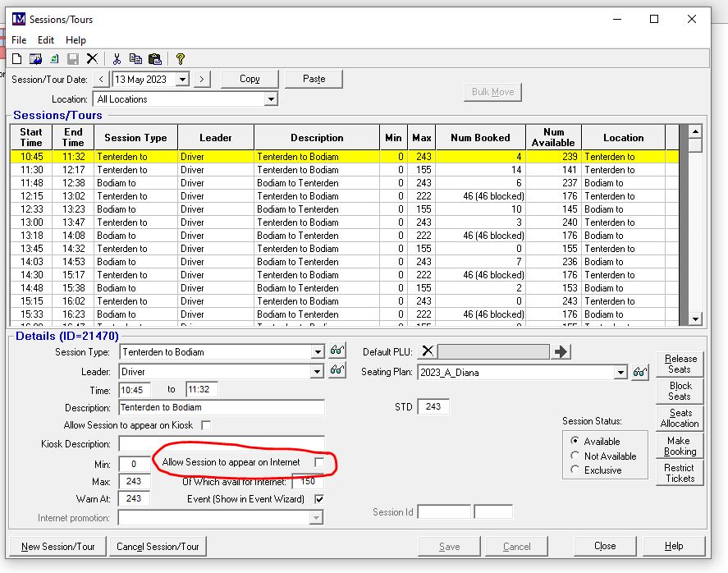Select the 11:30 Tenterden to Bodiam row

tap(344, 170)
